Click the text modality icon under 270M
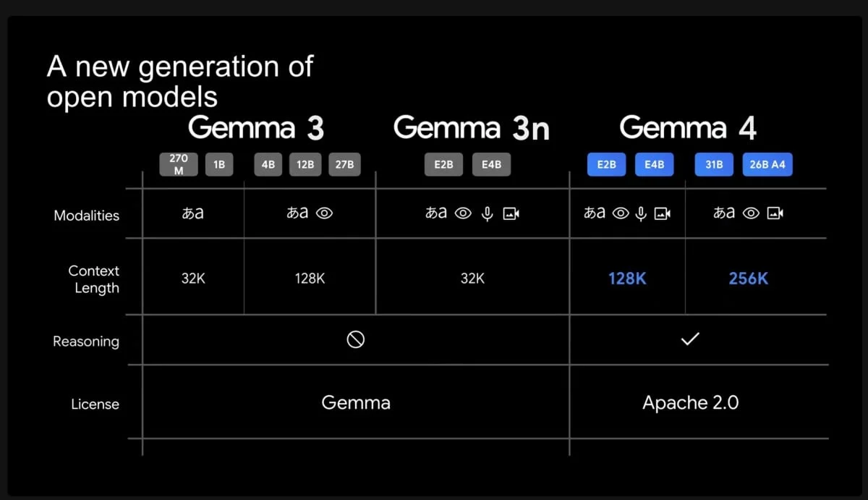Screen dimensions: 868x500 coord(192,213)
